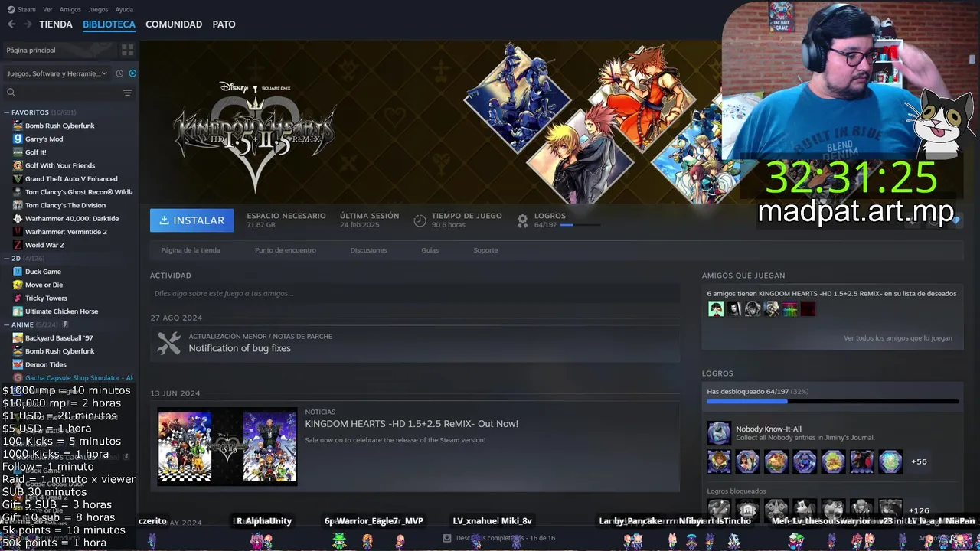The height and width of the screenshot is (551, 980).
Task: Collapse the FAVORITOS category
Action: point(7,112)
